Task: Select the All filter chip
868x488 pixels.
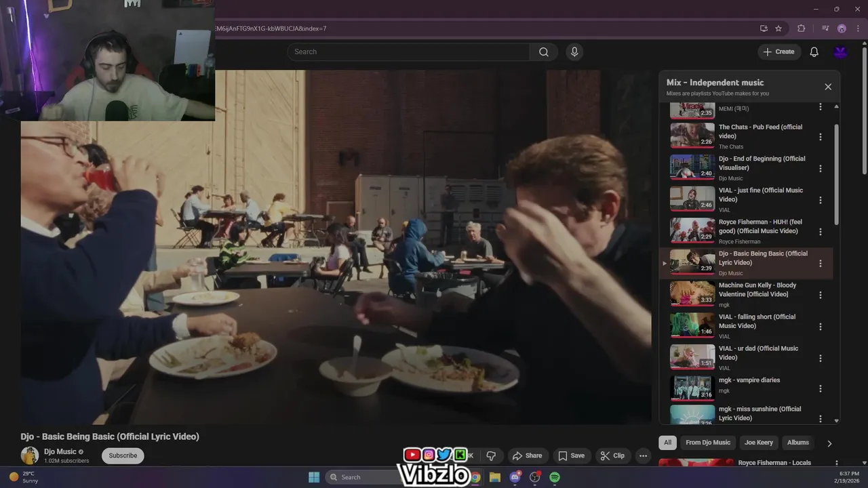Action: point(667,443)
